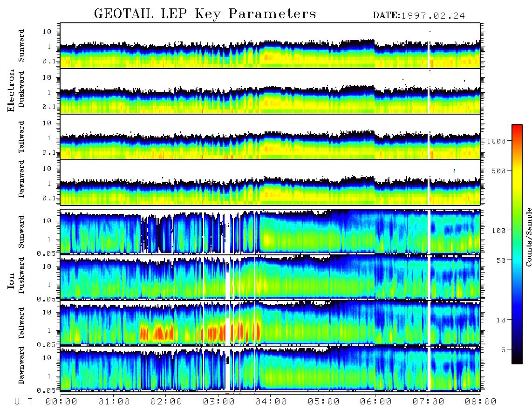This screenshot has height=410, width=532.
Task: Click inside the Electron Dawnward spectrogram panel
Action: (270, 183)
